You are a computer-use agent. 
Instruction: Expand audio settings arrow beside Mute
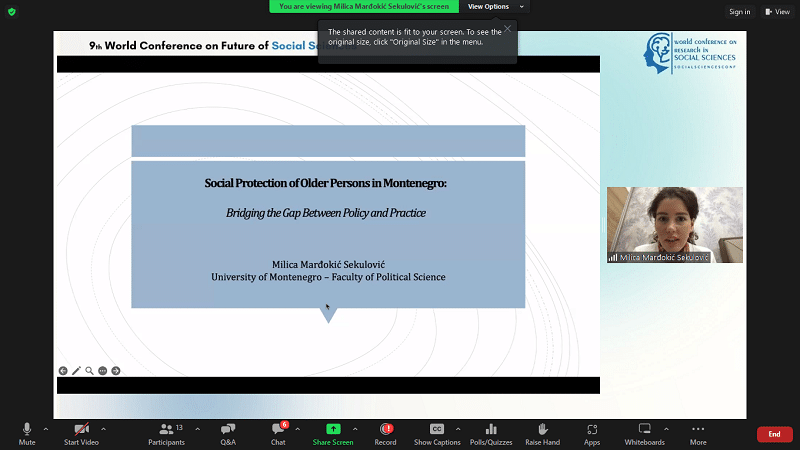coord(45,428)
